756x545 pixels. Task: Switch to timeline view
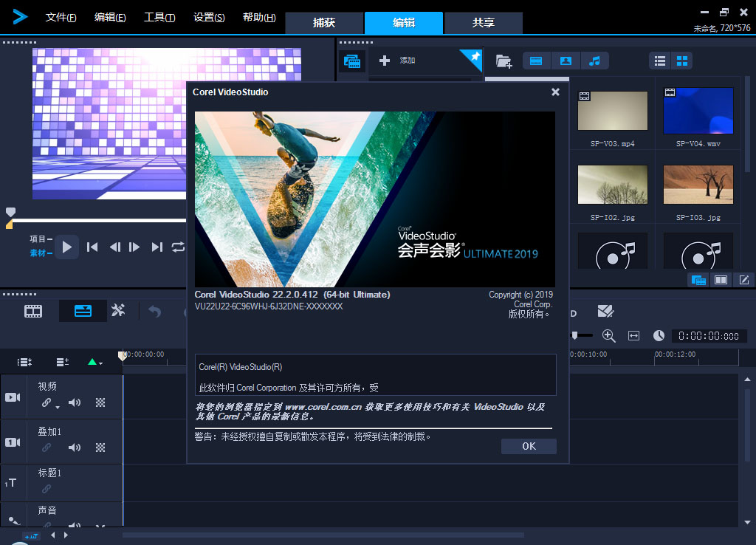(x=83, y=311)
